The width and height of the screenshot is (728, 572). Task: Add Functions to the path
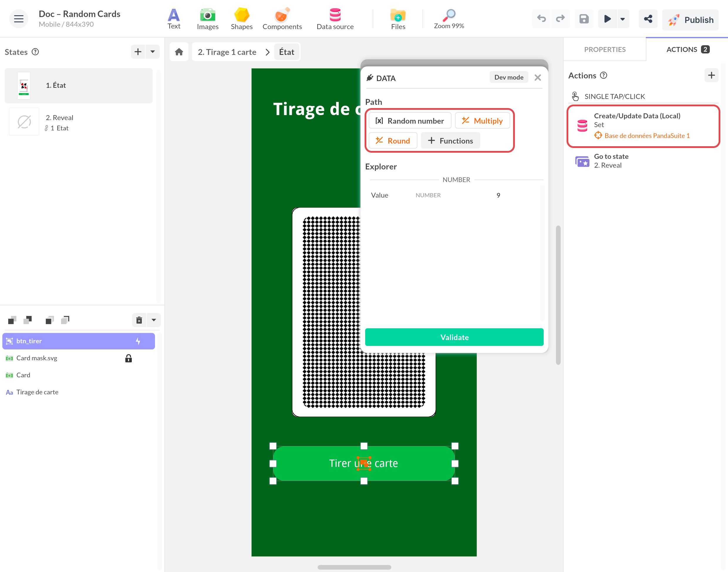point(450,141)
